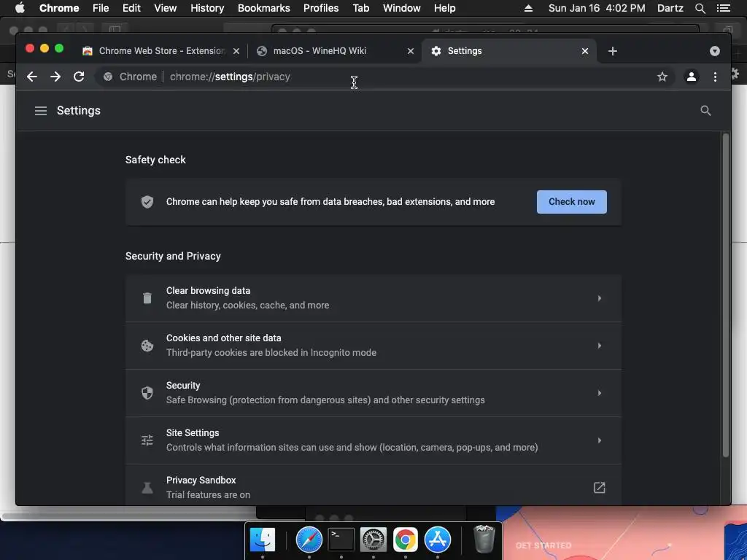
Task: Expand the Security row arrow
Action: tap(600, 393)
